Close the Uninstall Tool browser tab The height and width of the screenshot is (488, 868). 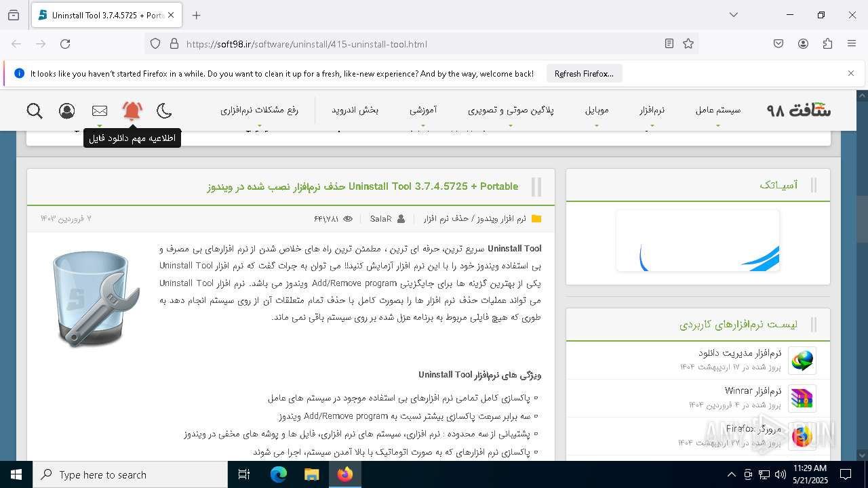[x=171, y=15]
